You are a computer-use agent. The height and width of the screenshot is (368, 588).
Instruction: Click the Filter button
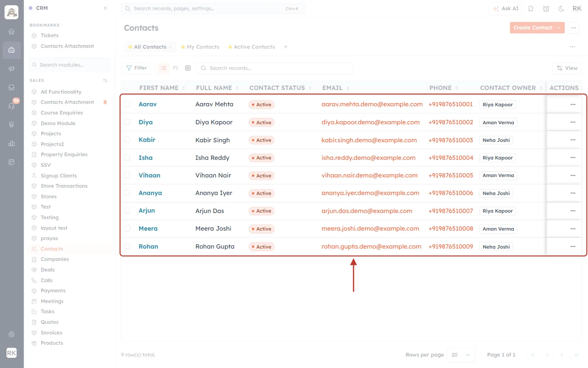click(x=136, y=68)
